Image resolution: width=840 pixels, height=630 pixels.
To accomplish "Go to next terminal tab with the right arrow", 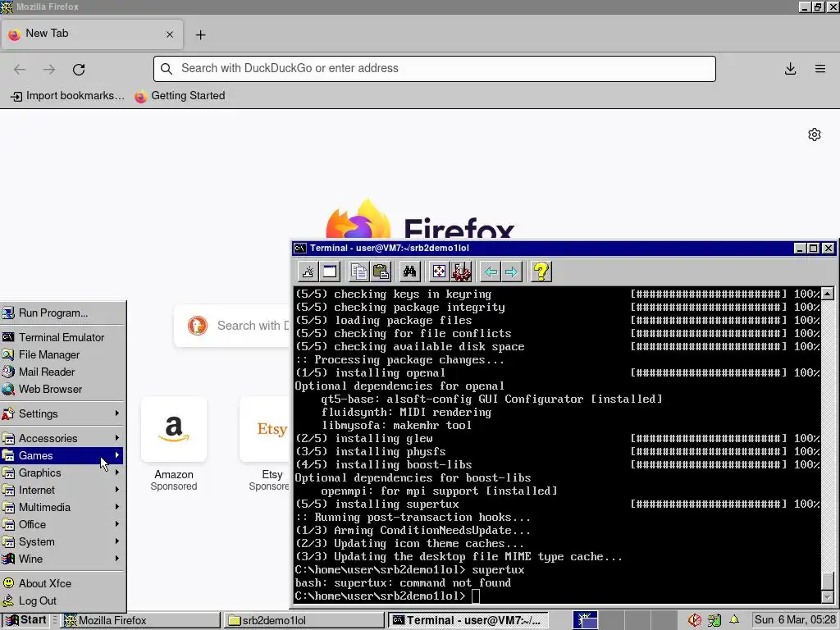I will (x=512, y=272).
